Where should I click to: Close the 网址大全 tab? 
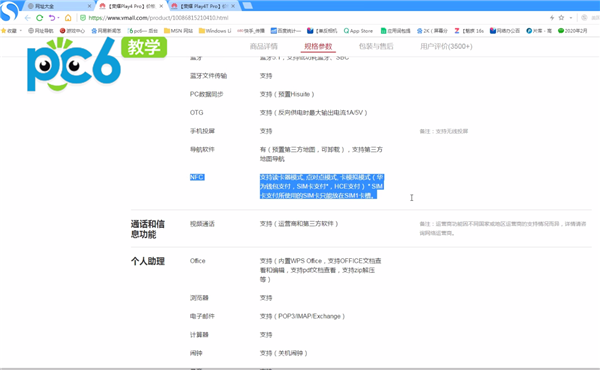click(89, 6)
